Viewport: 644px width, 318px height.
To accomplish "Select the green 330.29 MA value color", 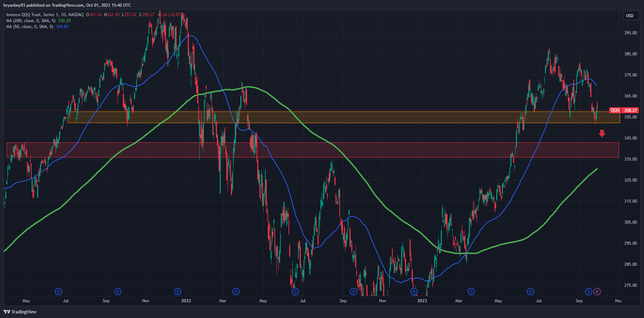I will (x=64, y=20).
